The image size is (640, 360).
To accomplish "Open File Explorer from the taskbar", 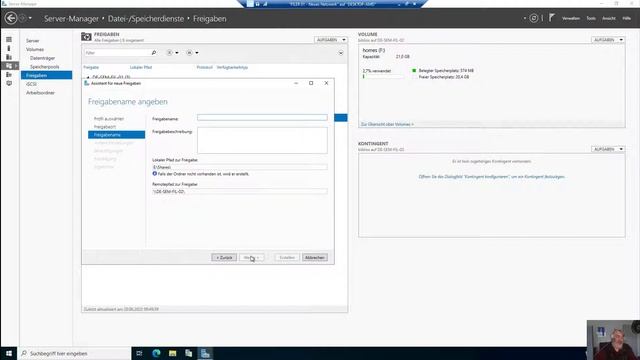I will coord(172,353).
